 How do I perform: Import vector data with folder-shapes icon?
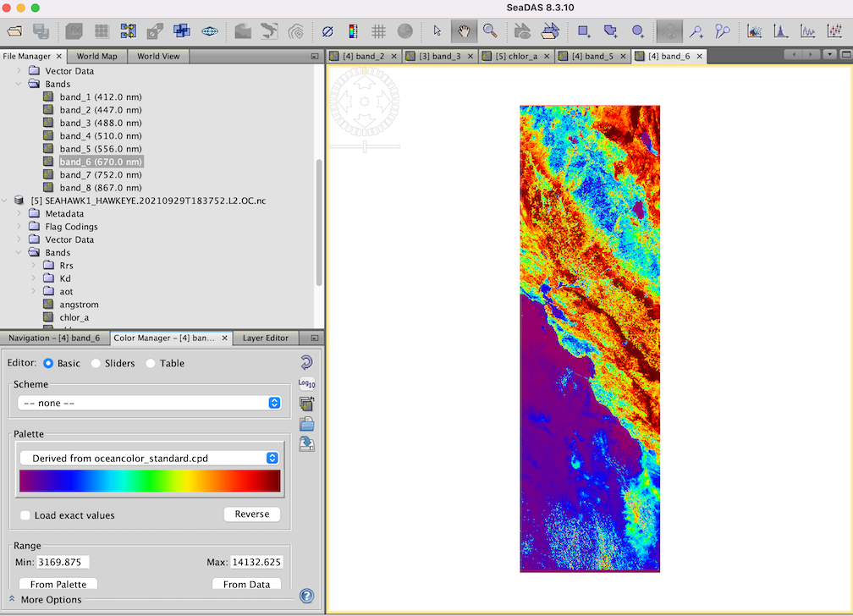tap(550, 31)
